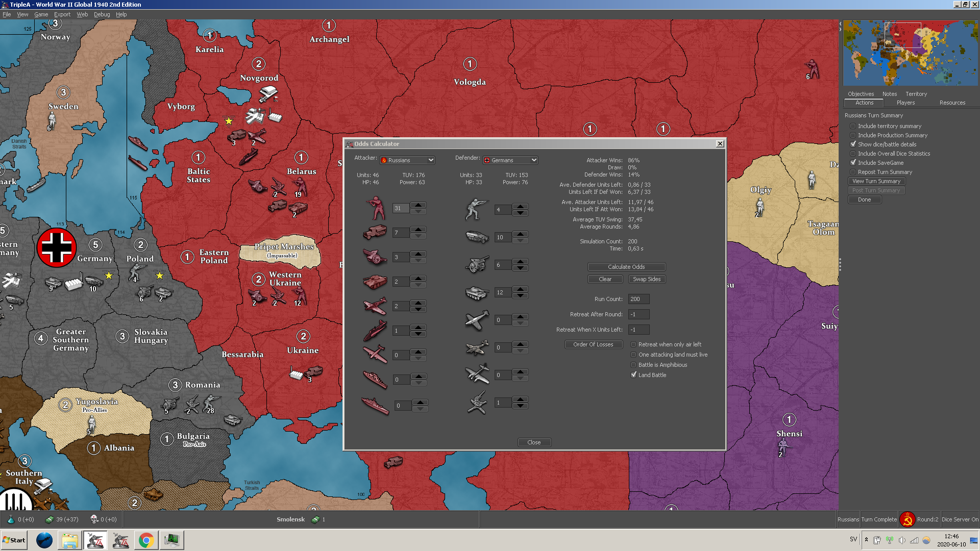Click the German tactical bomber icon in defender column

[477, 347]
